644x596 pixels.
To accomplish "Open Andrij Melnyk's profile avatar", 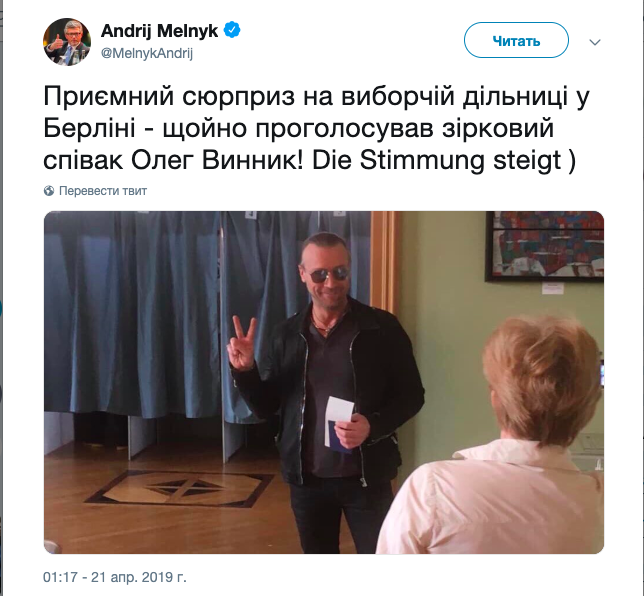I will point(67,42).
